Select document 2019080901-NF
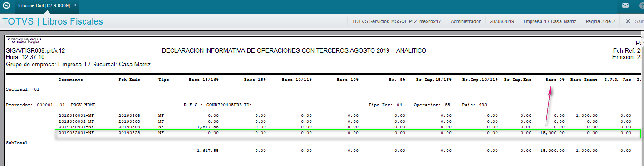Screen dimensions: 644x166 (x=76, y=127)
